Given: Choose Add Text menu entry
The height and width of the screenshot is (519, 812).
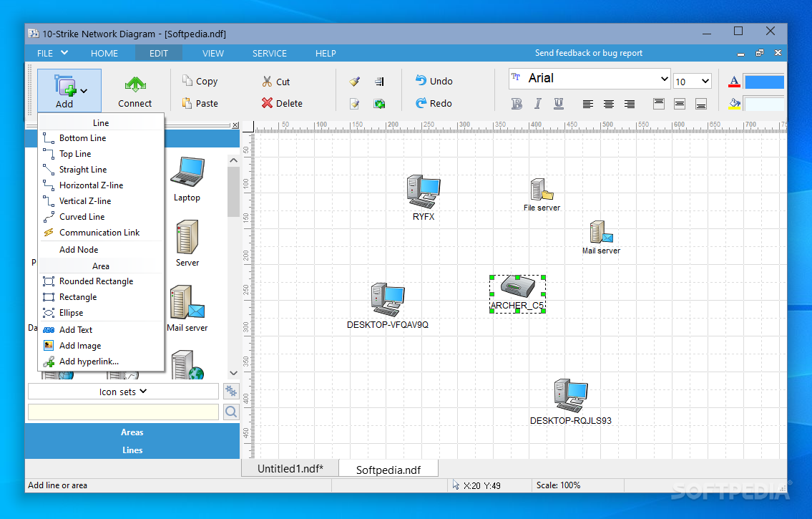Looking at the screenshot, I should tap(101, 330).
